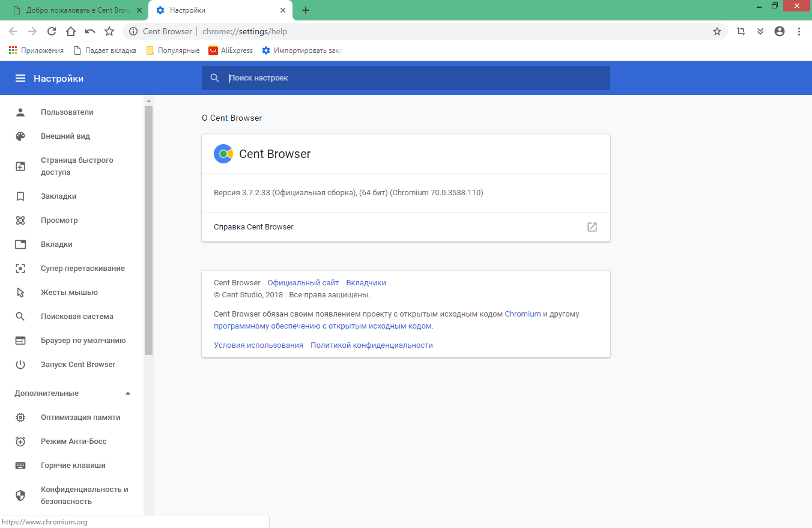Open Условия использования link

[x=258, y=345]
